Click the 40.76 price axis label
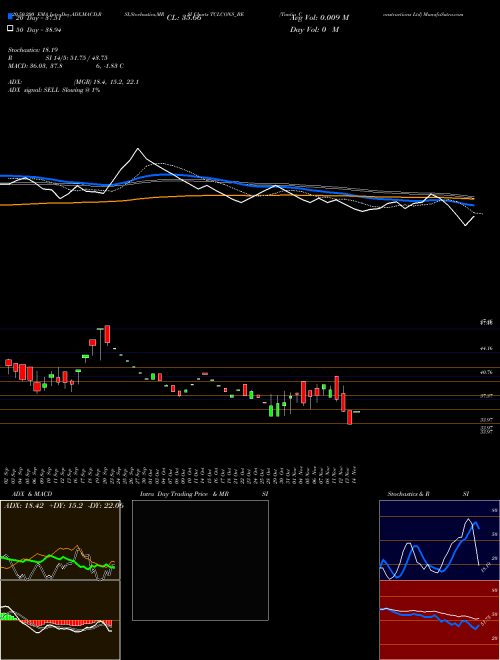 pyautogui.click(x=486, y=372)
